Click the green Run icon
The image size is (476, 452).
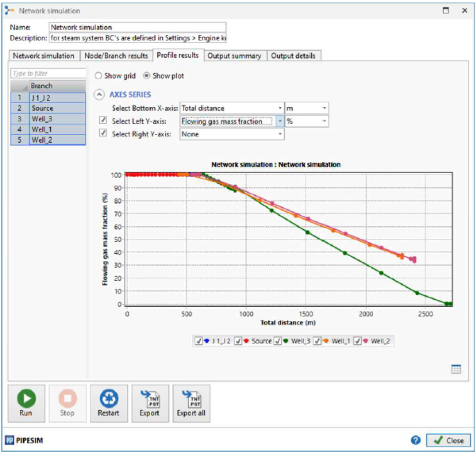point(26,398)
